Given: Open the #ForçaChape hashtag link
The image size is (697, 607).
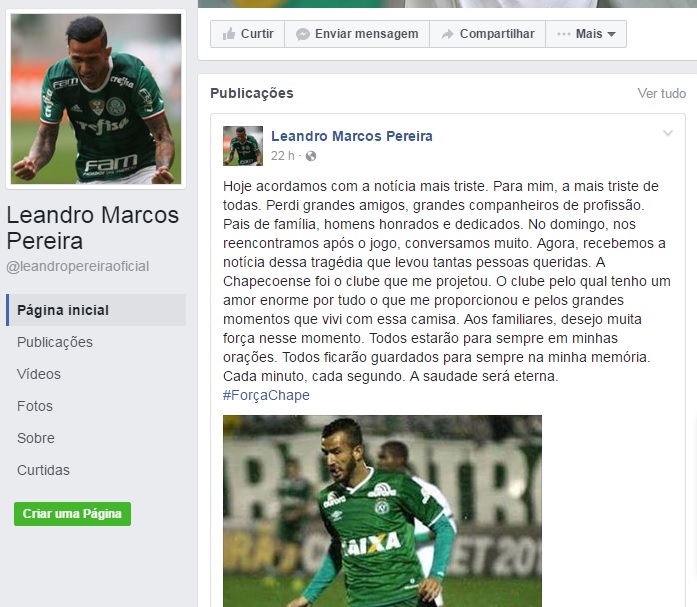Looking at the screenshot, I should [266, 395].
